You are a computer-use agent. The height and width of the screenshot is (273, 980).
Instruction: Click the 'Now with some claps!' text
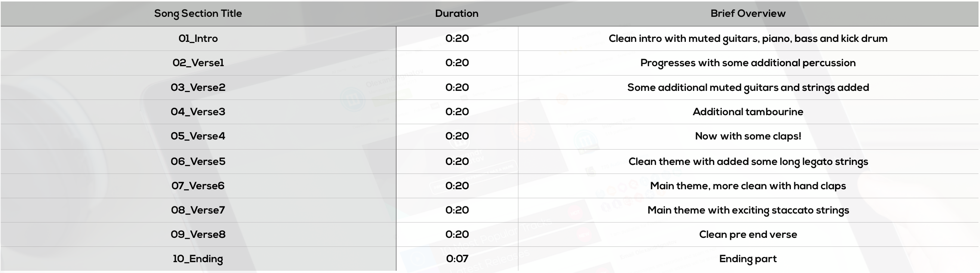pyautogui.click(x=748, y=136)
